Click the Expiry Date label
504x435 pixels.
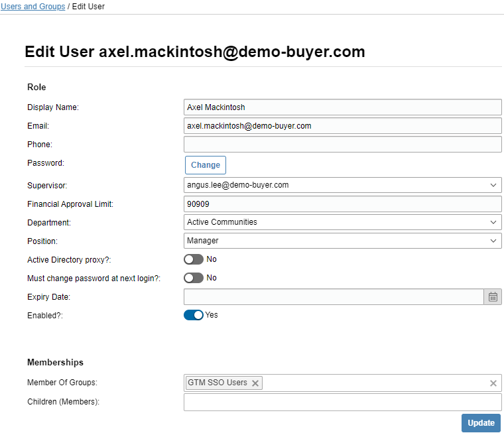[49, 297]
